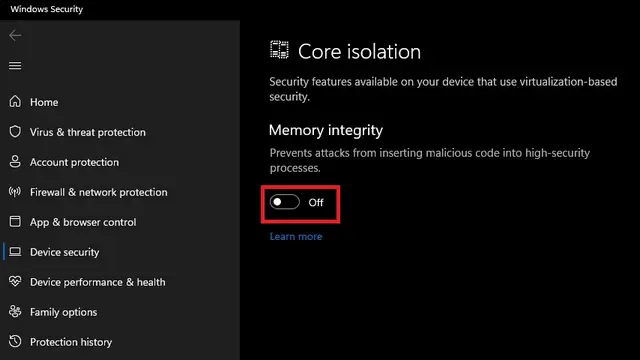640x360 pixels.
Task: Click the Core isolation chip icon
Action: pyautogui.click(x=279, y=50)
